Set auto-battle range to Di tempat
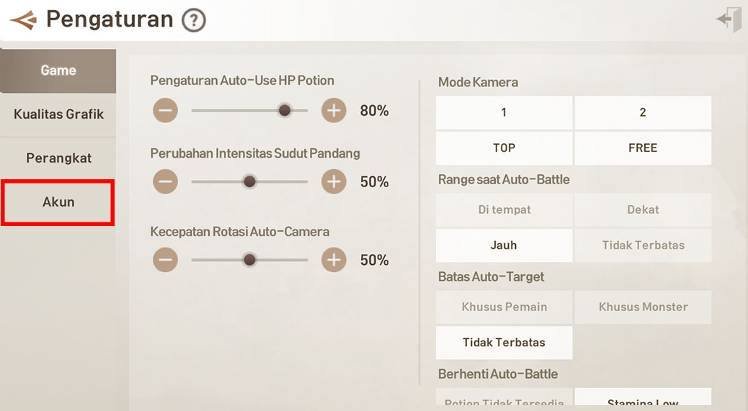This screenshot has height=411, width=748. (504, 210)
